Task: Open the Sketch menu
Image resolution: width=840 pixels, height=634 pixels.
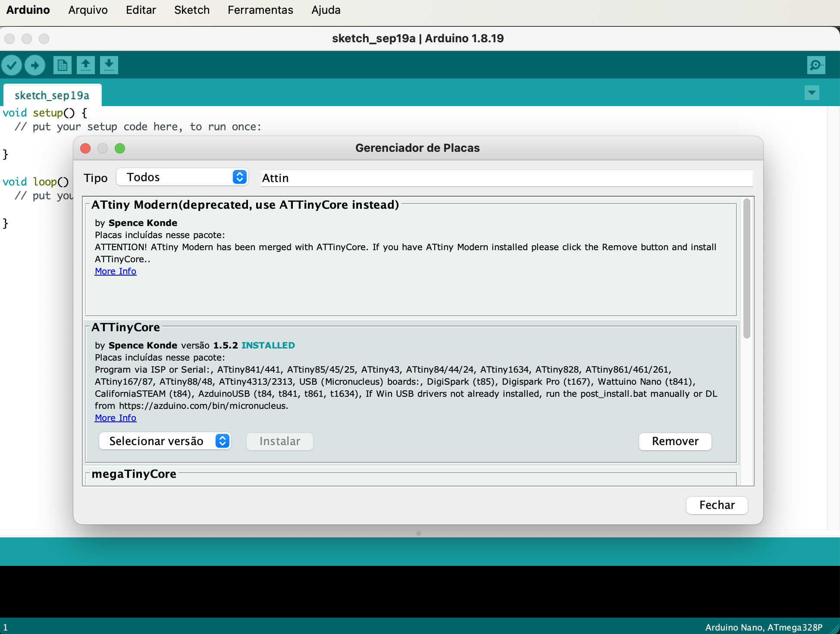Action: (192, 10)
